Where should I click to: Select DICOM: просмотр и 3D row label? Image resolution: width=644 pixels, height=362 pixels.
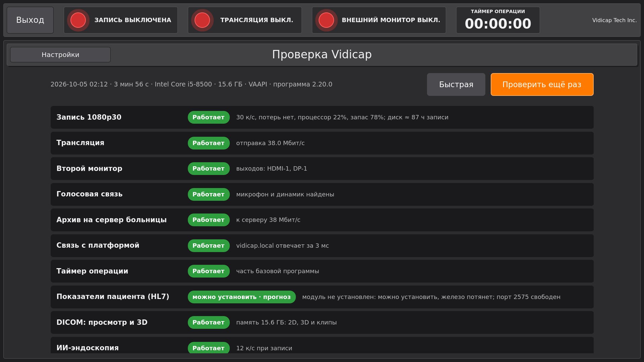point(102,322)
